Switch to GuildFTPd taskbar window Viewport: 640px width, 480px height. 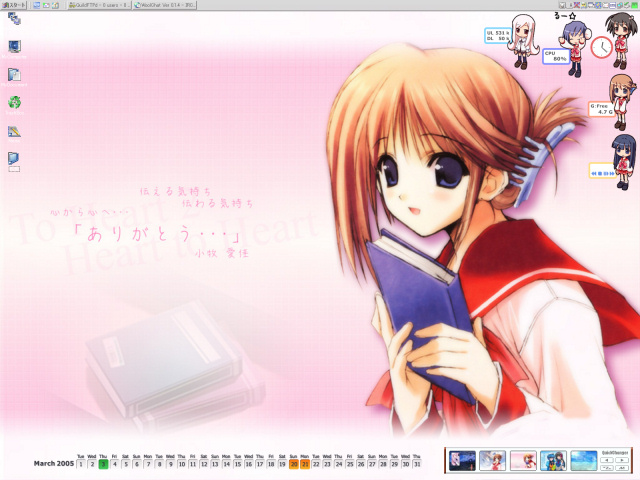pos(99,5)
